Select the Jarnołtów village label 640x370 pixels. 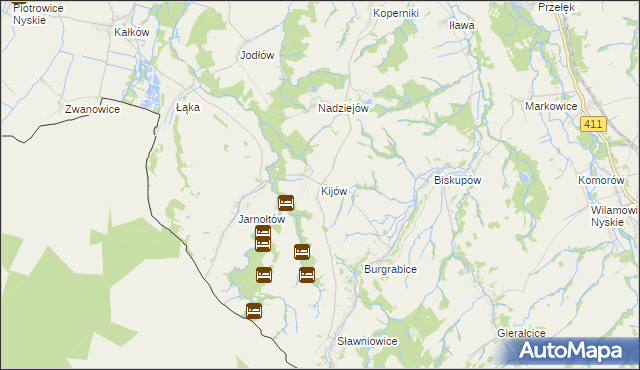click(262, 219)
